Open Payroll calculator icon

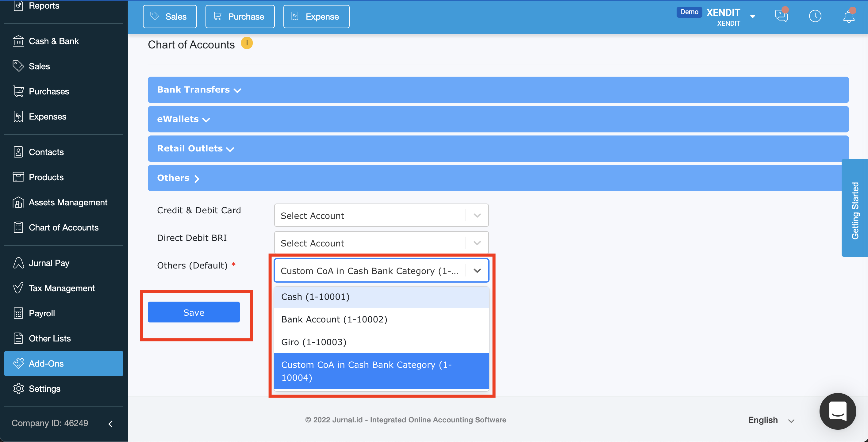point(18,313)
